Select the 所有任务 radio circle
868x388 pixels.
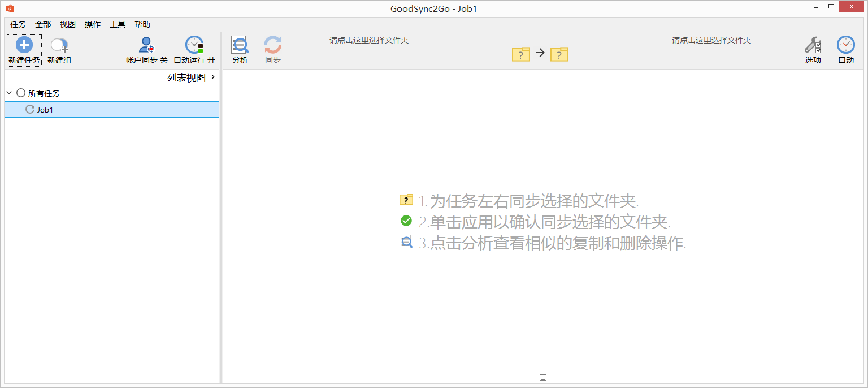tap(21, 93)
